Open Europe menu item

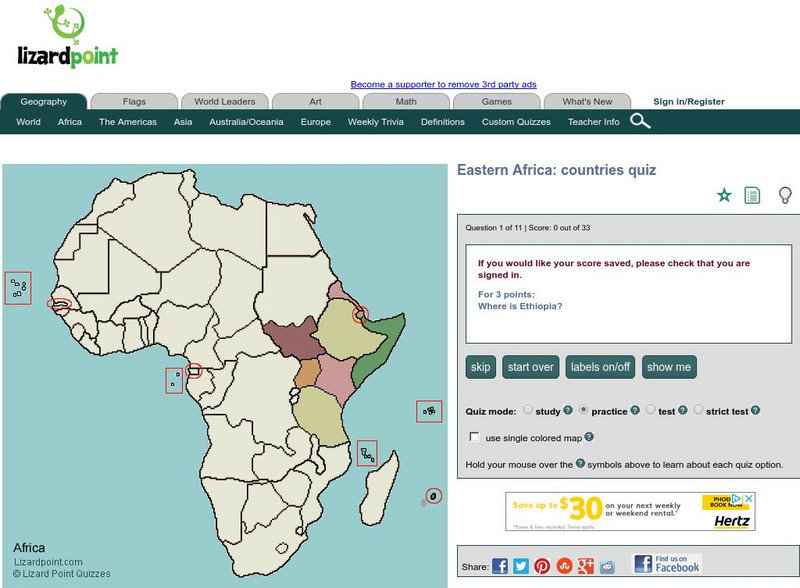pyautogui.click(x=316, y=122)
